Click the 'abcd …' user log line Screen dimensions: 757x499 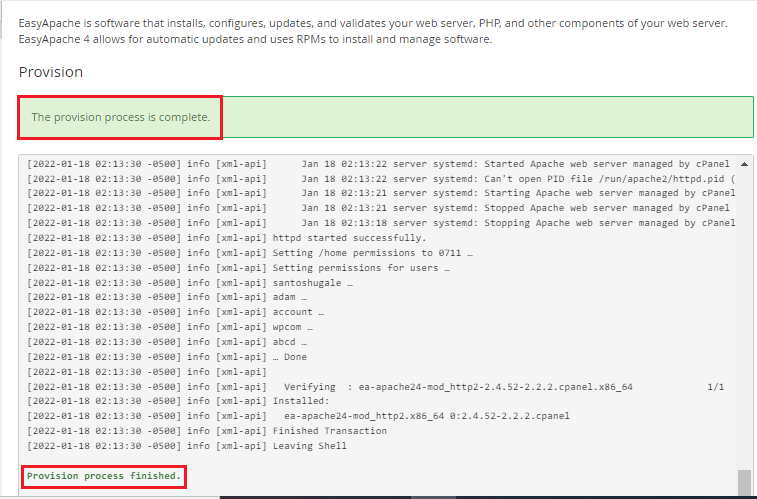coord(167,342)
